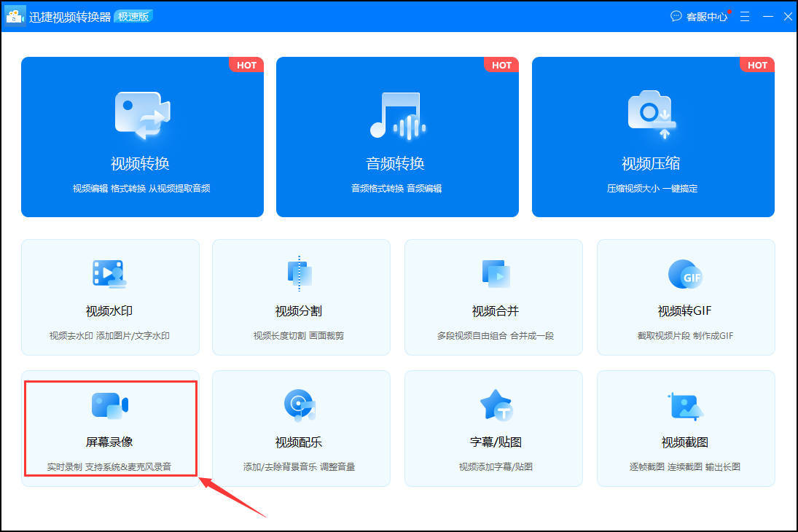Click description 多段视频自由组合 合并成一段
The width and height of the screenshot is (798, 532).
click(x=495, y=335)
